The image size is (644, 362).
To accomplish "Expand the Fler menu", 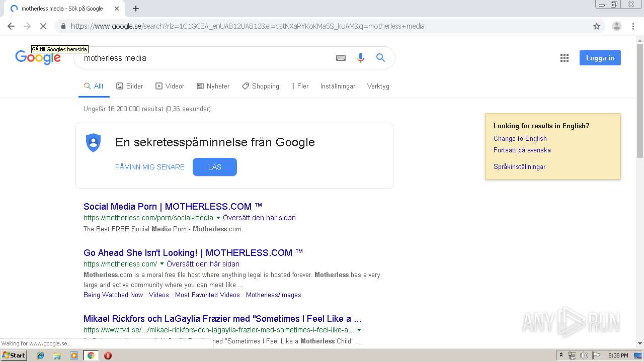I will [300, 86].
